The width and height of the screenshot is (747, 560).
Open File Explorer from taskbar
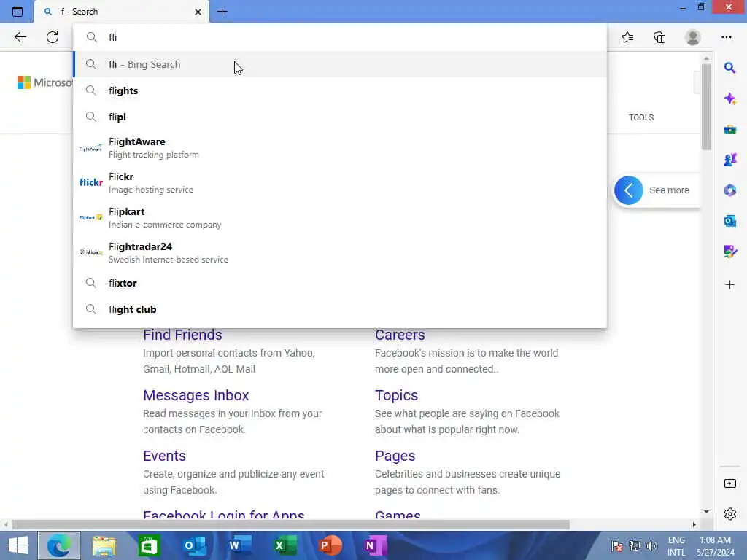(104, 545)
